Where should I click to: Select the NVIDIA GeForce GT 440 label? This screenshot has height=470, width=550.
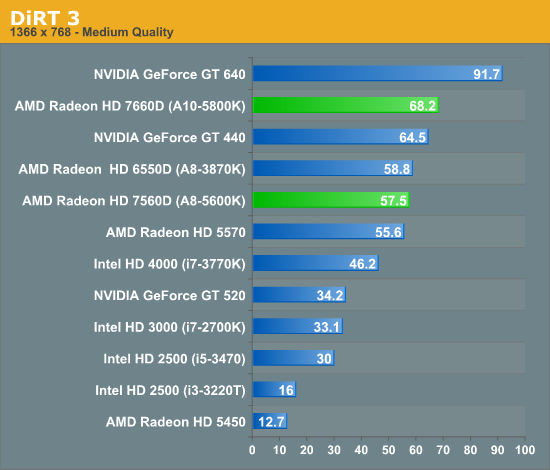coord(170,137)
